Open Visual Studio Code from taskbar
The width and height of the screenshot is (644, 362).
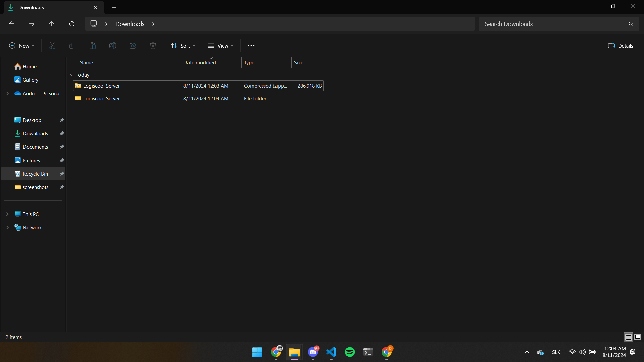[331, 352]
